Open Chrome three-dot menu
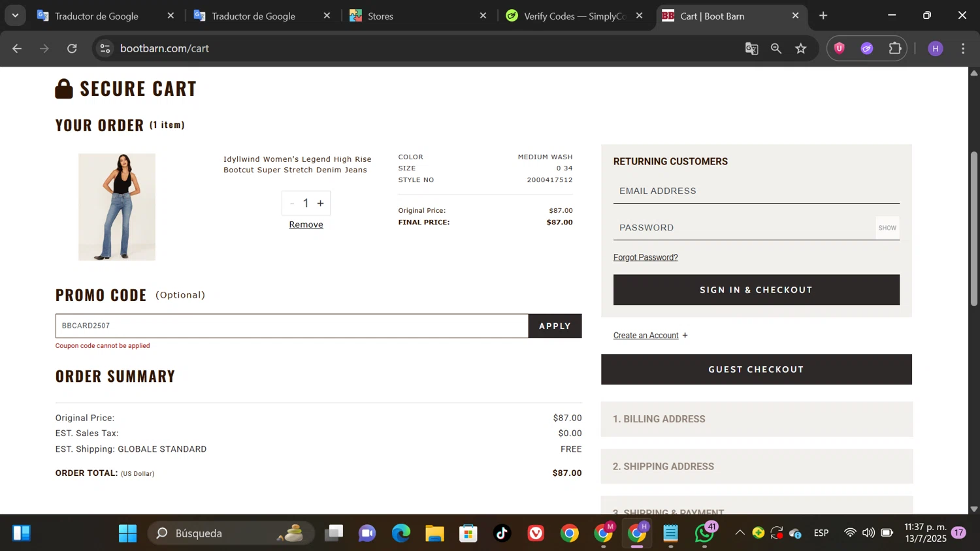 [963, 48]
